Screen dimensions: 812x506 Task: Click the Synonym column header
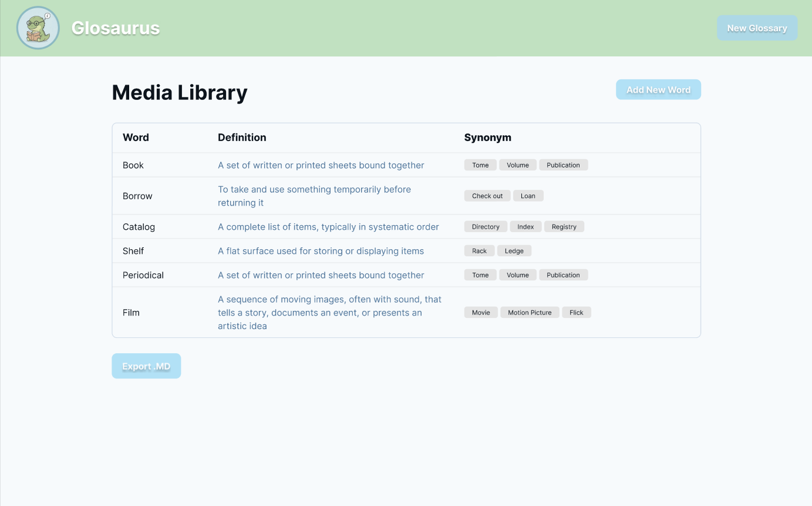click(x=487, y=138)
